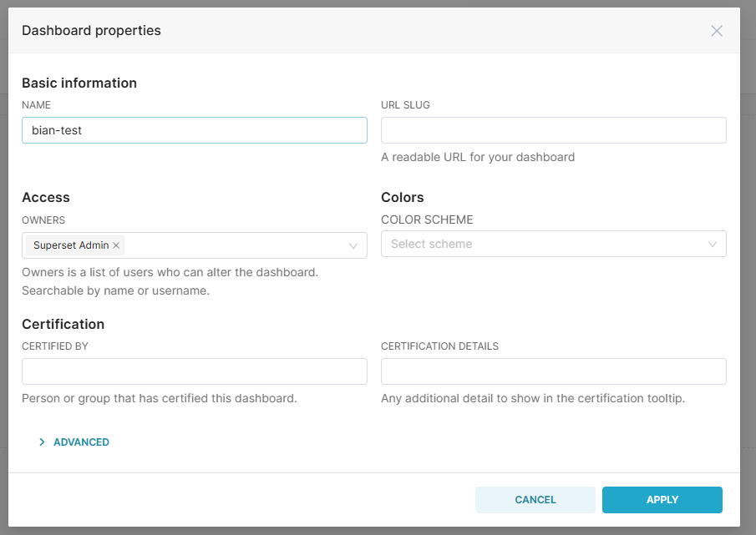Click the 'Access' heading
The image size is (756, 535).
(x=46, y=198)
